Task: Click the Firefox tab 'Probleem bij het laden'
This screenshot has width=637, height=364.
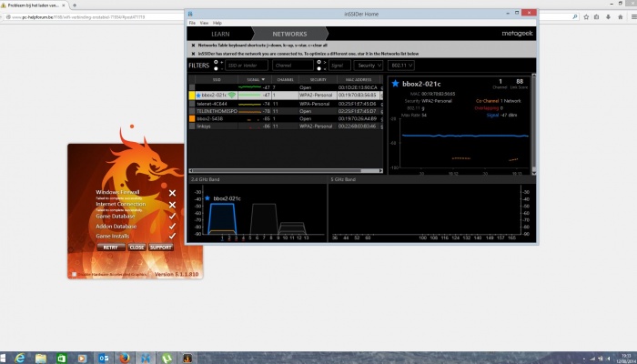Action: (34, 5)
